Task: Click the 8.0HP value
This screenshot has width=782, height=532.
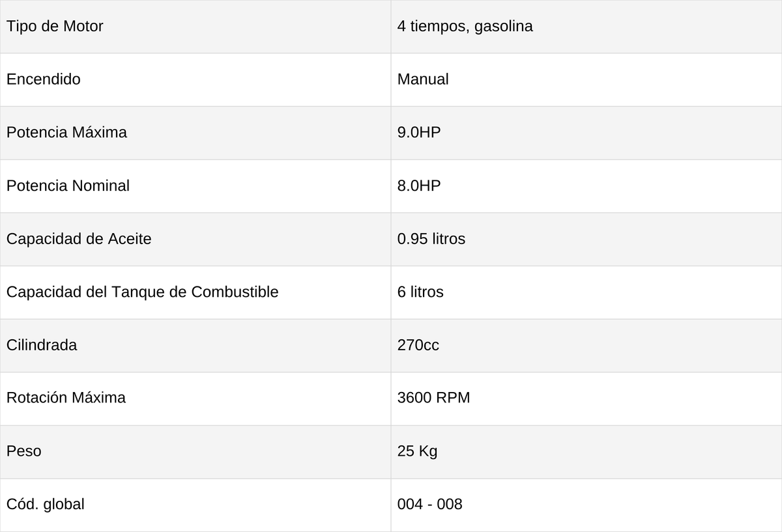Action: click(x=419, y=186)
